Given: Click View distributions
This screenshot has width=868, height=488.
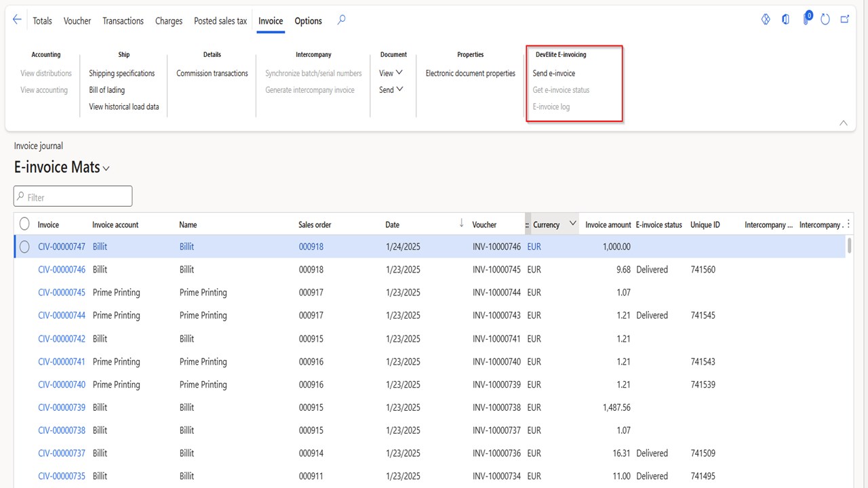Looking at the screenshot, I should point(46,73).
